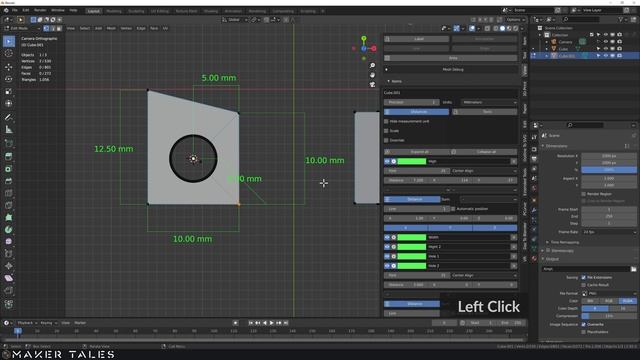Play the timeline animation
Image resolution: width=640 pixels, height=360 pixels.
tap(272, 323)
